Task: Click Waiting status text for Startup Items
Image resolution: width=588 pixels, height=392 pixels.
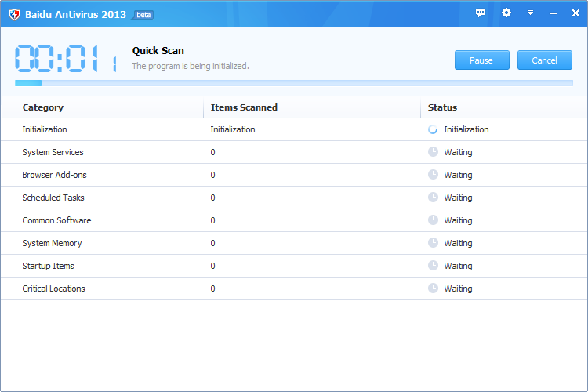Action: pos(458,266)
